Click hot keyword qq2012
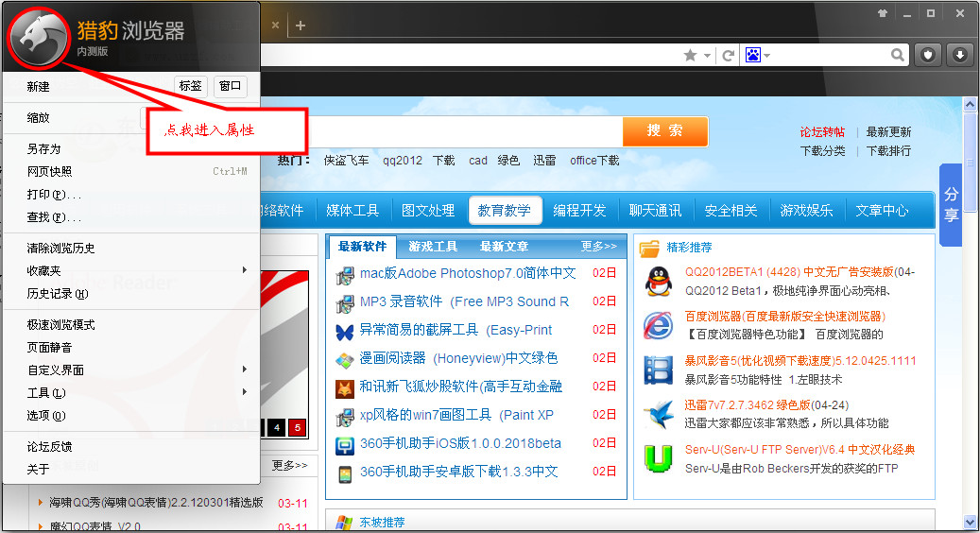Image resolution: width=980 pixels, height=533 pixels. click(403, 161)
